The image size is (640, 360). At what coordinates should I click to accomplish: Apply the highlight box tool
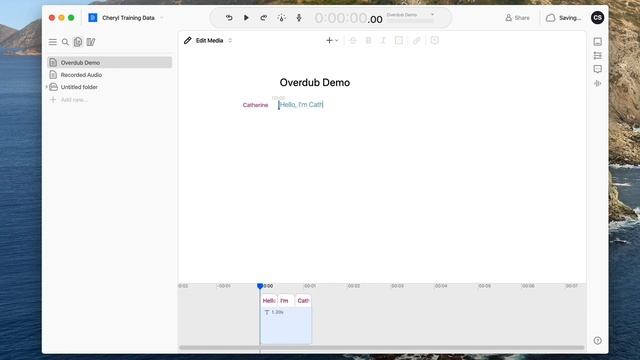point(399,40)
